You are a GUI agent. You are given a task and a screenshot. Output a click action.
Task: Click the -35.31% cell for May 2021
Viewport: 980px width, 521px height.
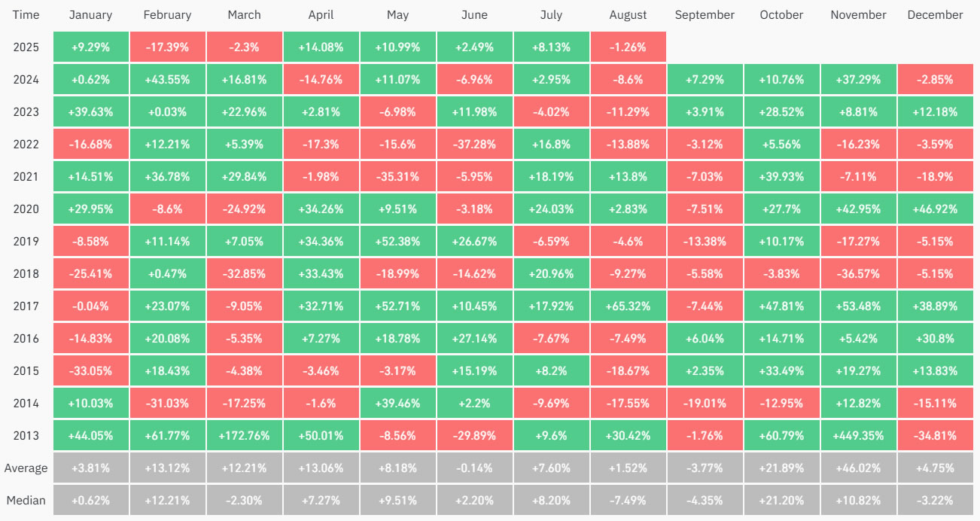pyautogui.click(x=397, y=176)
